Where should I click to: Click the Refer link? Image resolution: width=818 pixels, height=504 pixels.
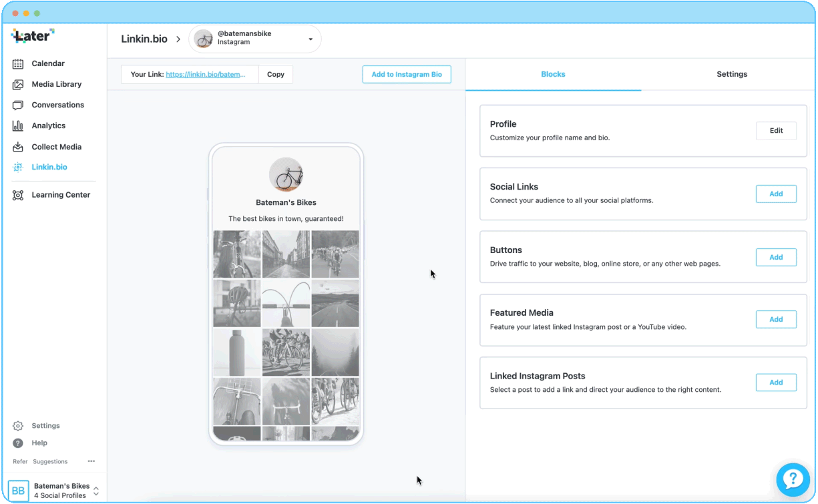pos(20,461)
